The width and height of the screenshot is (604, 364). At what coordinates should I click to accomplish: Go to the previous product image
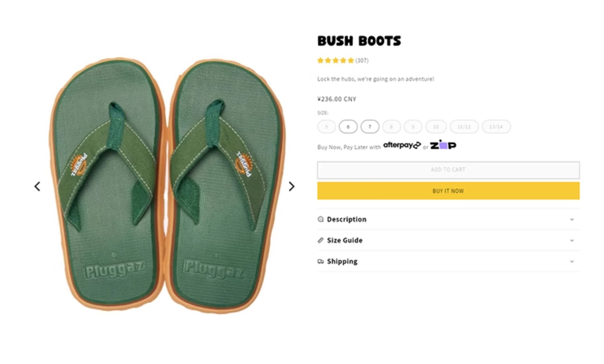(x=37, y=186)
